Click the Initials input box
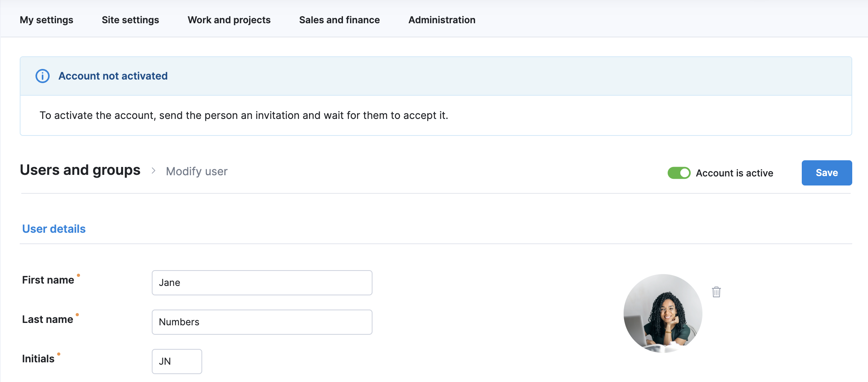 (177, 361)
